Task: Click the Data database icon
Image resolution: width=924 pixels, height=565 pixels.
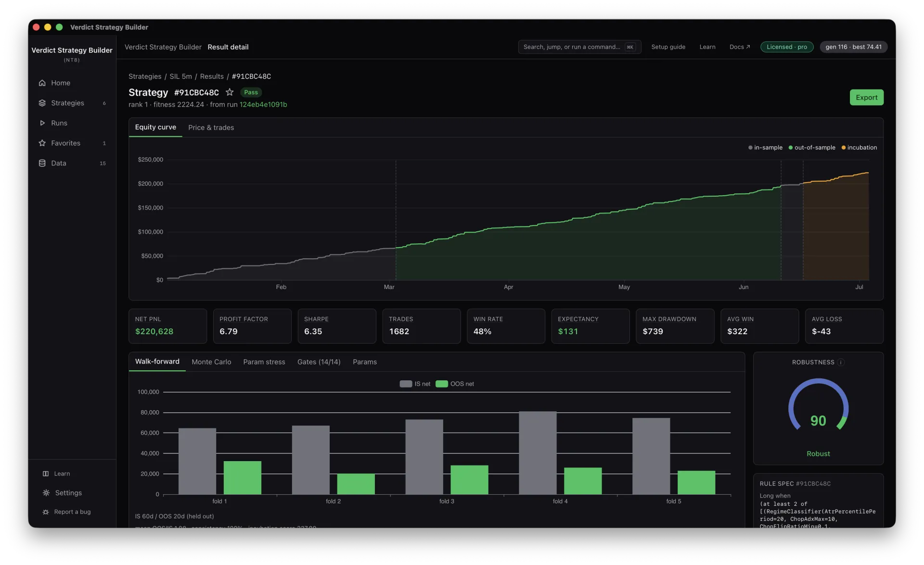Action: click(x=42, y=163)
